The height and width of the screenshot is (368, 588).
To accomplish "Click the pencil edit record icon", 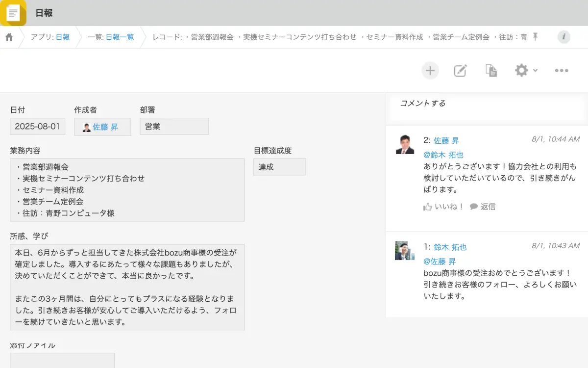I will (x=460, y=71).
